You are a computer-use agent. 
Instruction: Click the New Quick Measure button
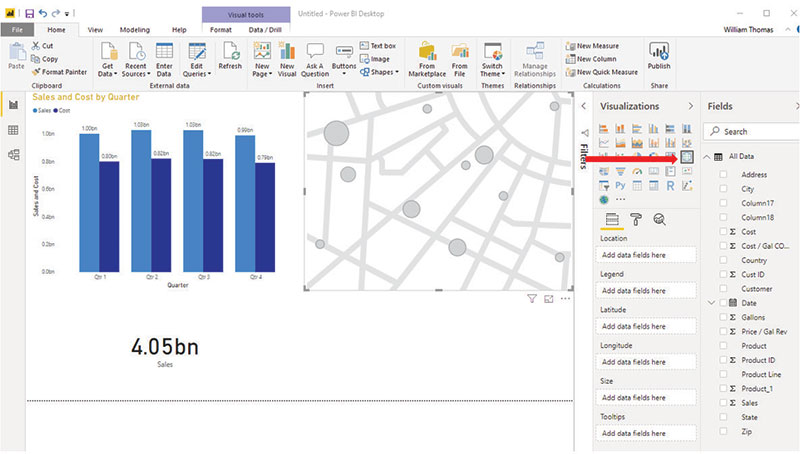pyautogui.click(x=606, y=72)
